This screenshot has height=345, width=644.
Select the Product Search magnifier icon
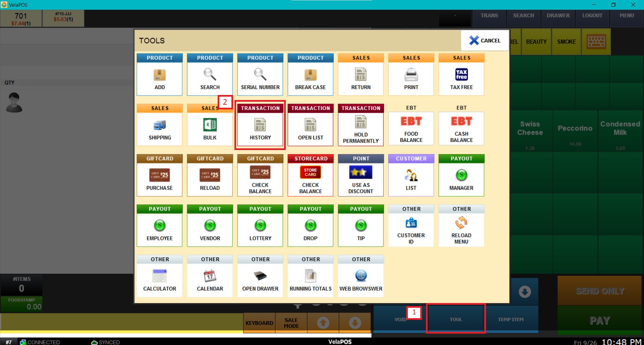point(210,75)
